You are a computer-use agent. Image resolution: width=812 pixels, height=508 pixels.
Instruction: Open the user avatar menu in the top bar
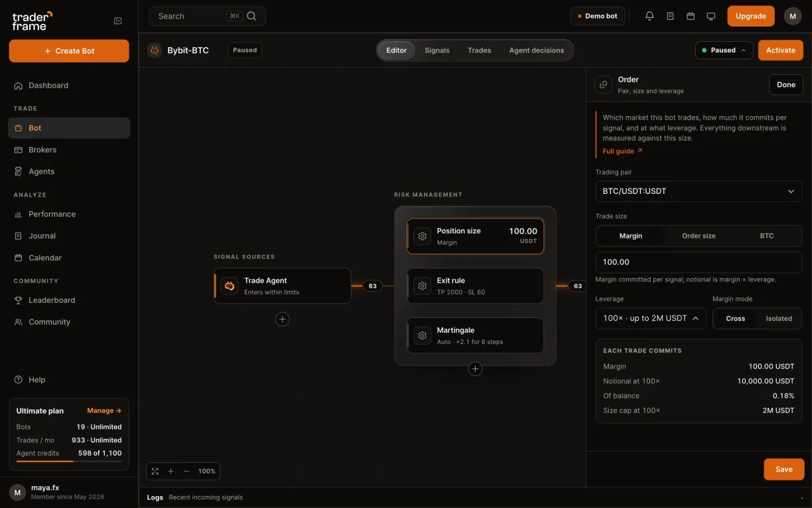(793, 16)
